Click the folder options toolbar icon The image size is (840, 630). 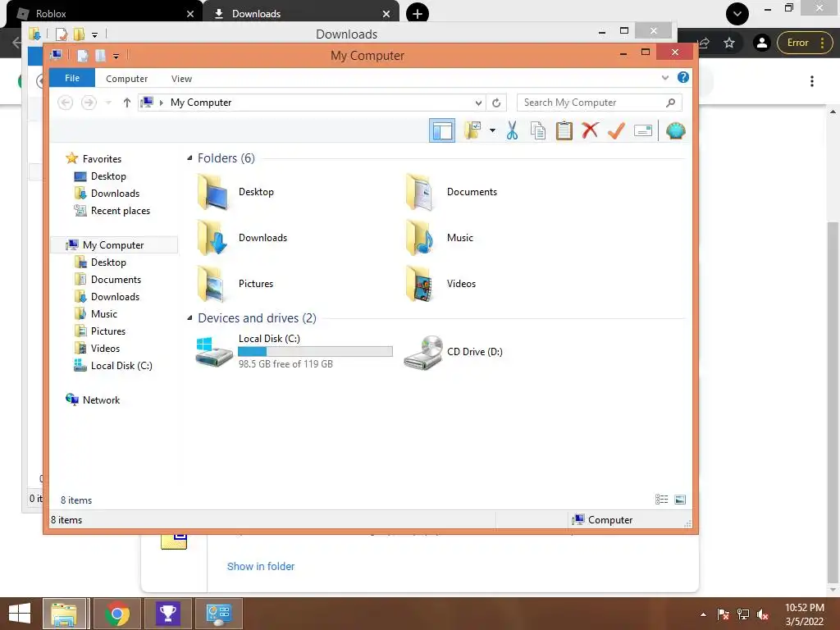pyautogui.click(x=472, y=130)
